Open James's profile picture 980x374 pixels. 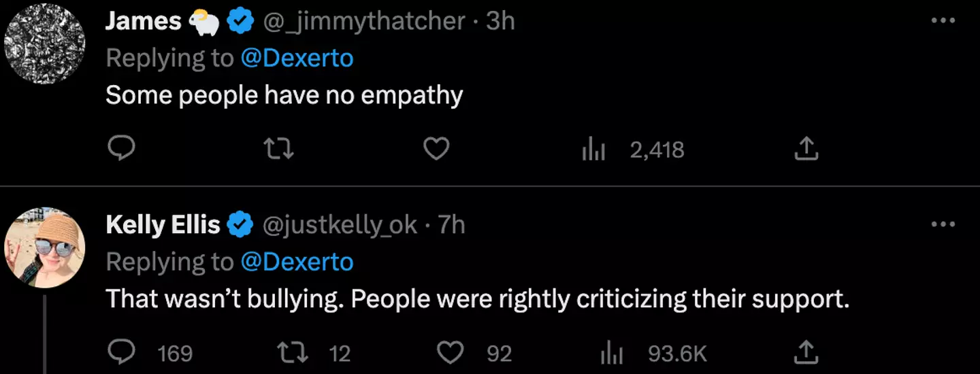44,44
